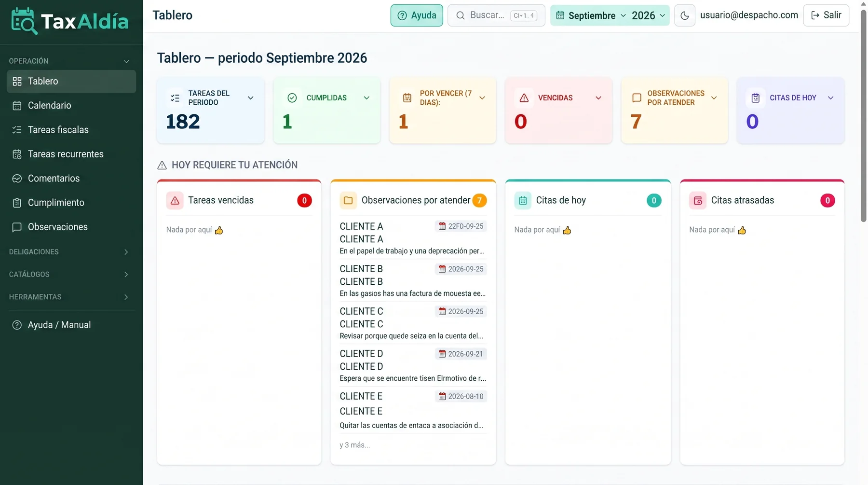Viewport: 868px width, 485px height.
Task: Expand the Citas de hoy stat card chevron
Action: [830, 98]
